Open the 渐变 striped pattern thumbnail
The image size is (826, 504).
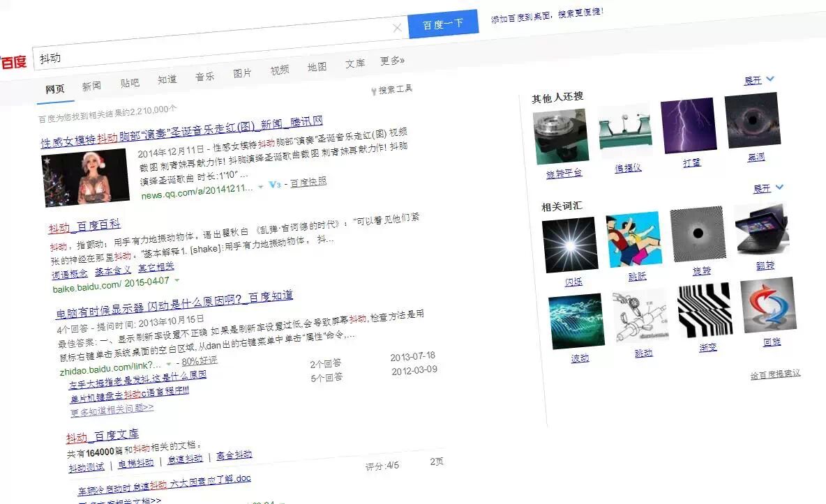click(705, 310)
